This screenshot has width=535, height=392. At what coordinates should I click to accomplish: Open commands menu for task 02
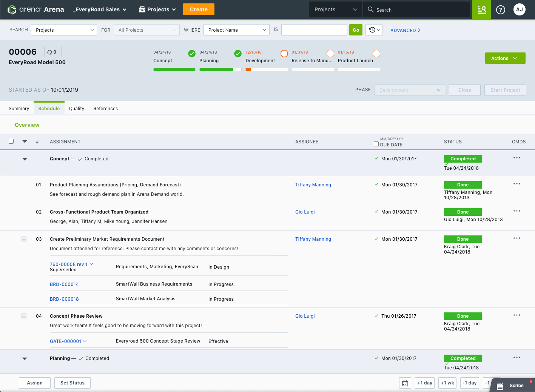(x=517, y=211)
